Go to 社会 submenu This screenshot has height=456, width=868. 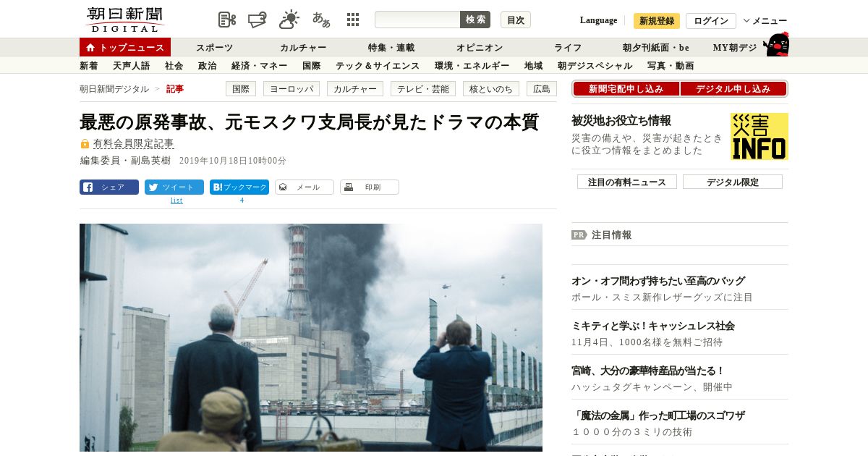point(174,66)
